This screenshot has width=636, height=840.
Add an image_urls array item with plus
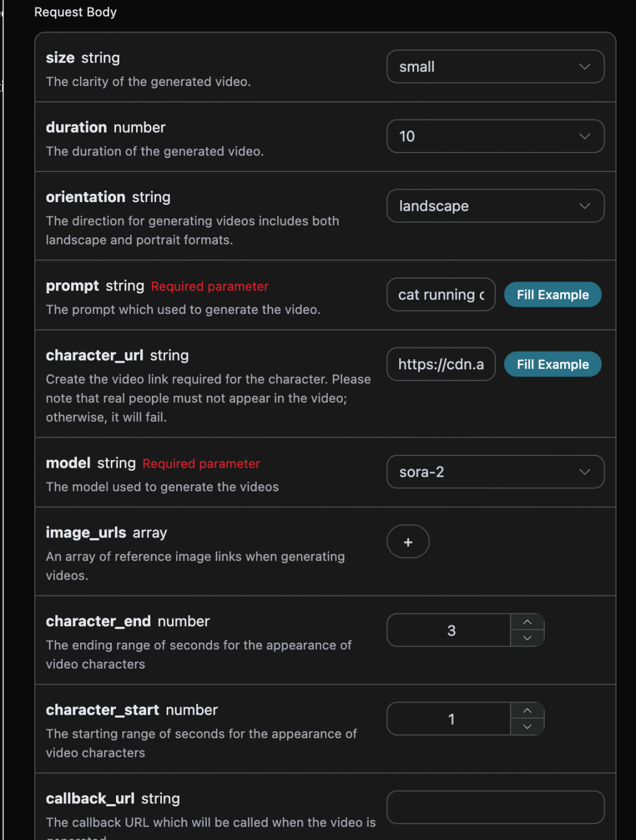point(408,542)
